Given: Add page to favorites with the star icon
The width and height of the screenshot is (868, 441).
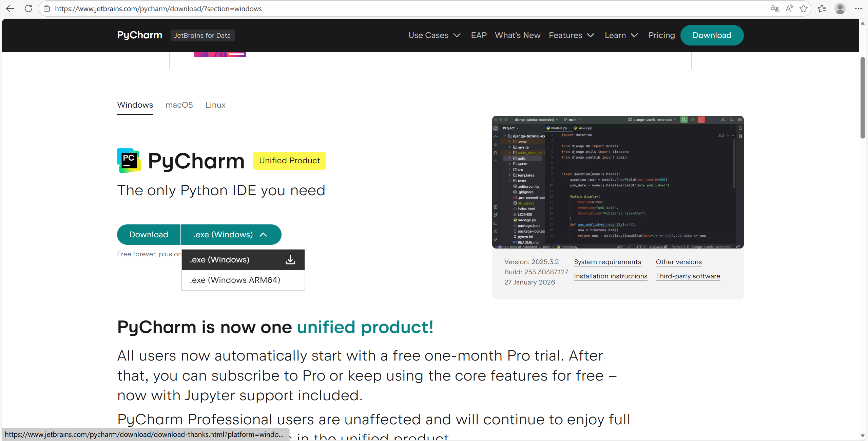Looking at the screenshot, I should pos(804,8).
